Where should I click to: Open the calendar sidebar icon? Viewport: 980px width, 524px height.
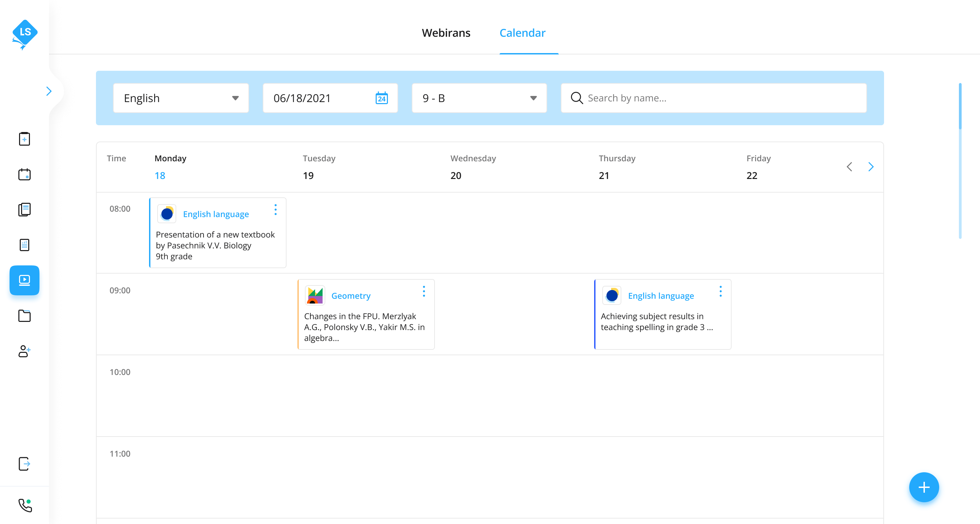point(24,174)
